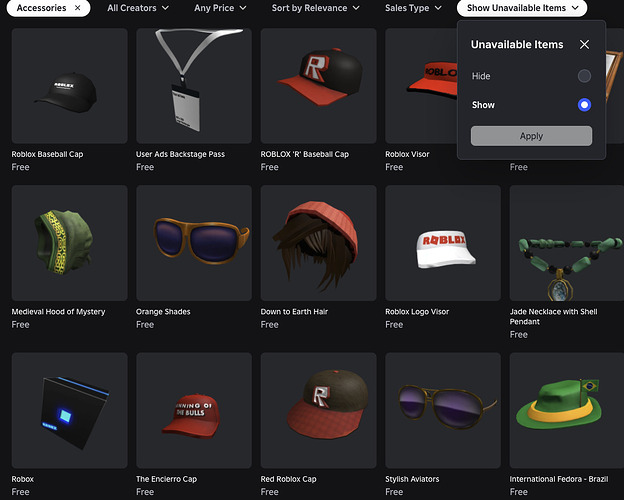Open the All Creators dropdown
Image resolution: width=624 pixels, height=500 pixels.
138,8
